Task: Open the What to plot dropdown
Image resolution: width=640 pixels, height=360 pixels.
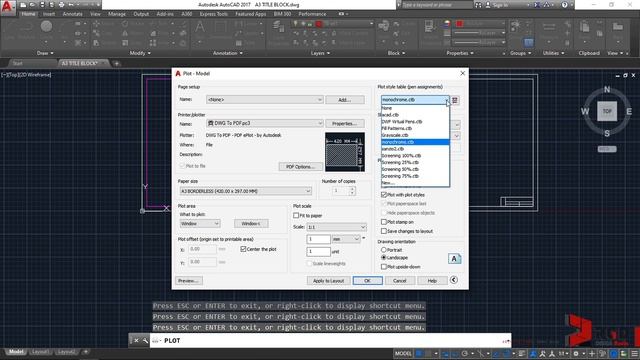Action: click(x=200, y=224)
